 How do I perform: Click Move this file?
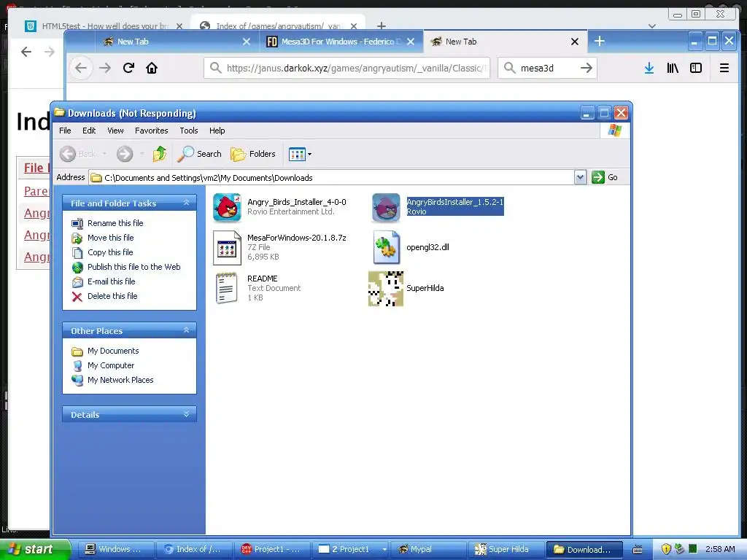pyautogui.click(x=111, y=238)
